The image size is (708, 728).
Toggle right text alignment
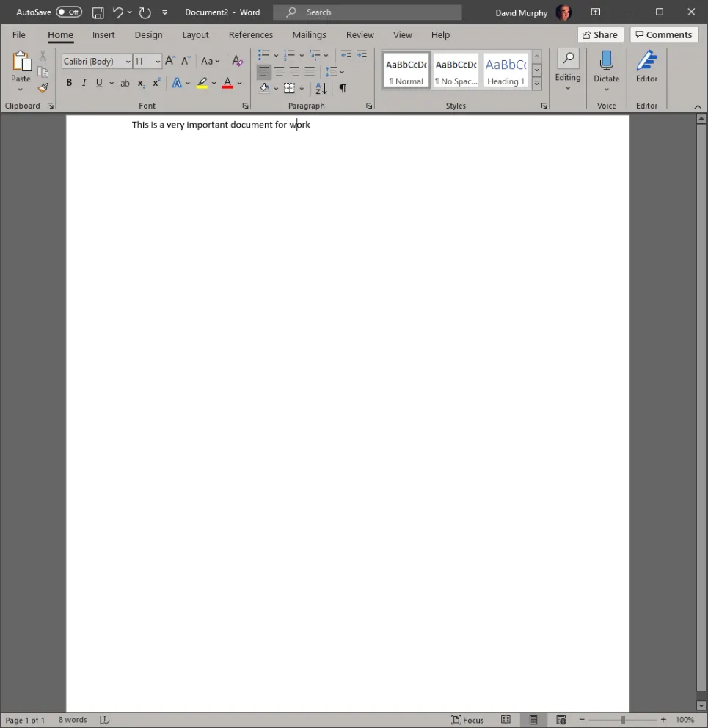pos(294,72)
